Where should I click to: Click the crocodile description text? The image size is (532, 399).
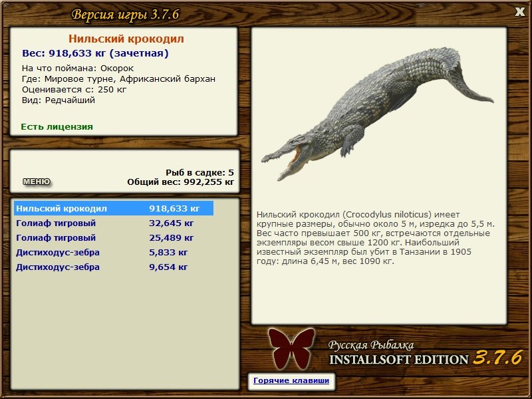pyautogui.click(x=375, y=238)
